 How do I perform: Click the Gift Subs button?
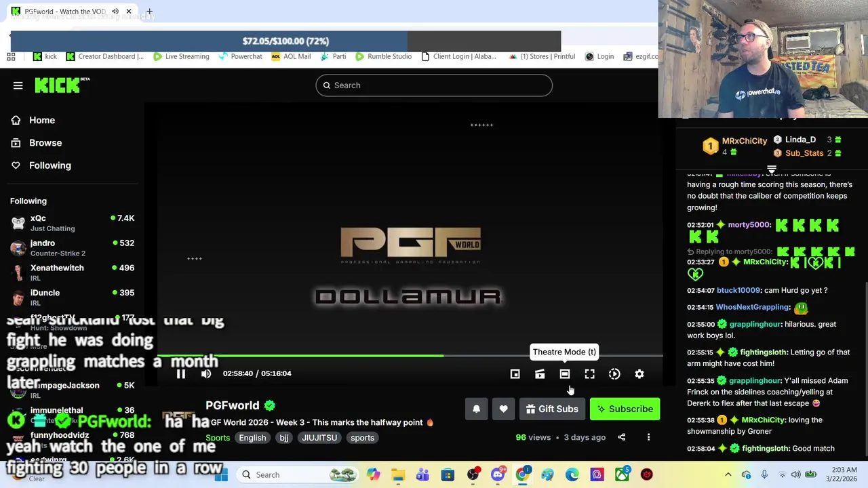(x=552, y=409)
